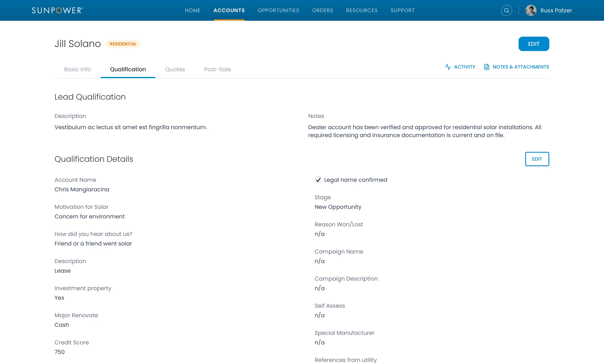The height and width of the screenshot is (364, 604).
Task: Open the search magnifier icon
Action: pos(506,10)
